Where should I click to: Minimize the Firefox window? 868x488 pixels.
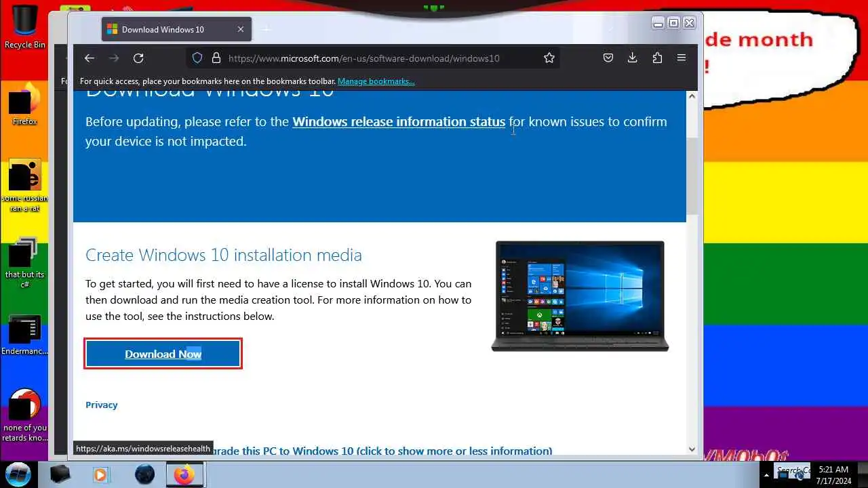(658, 23)
